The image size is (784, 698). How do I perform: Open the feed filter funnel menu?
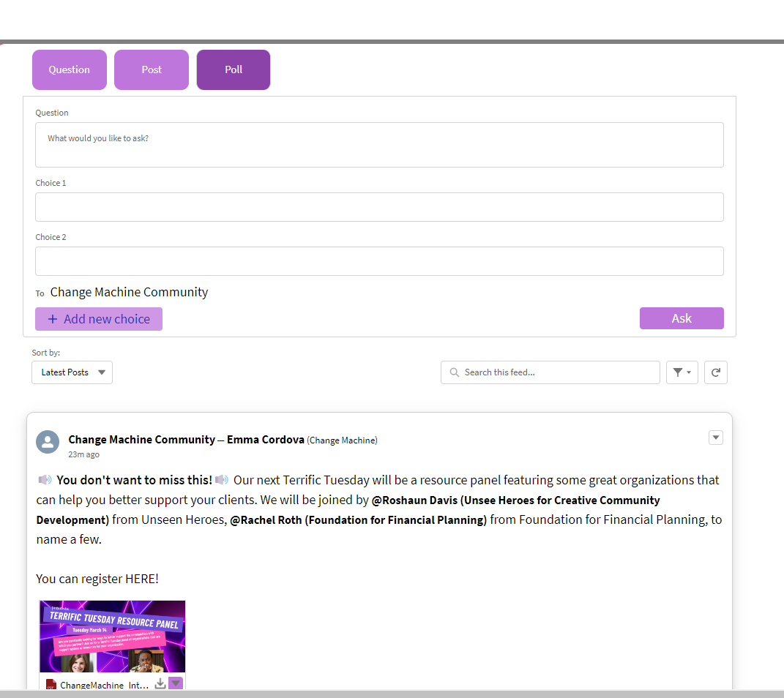(682, 372)
